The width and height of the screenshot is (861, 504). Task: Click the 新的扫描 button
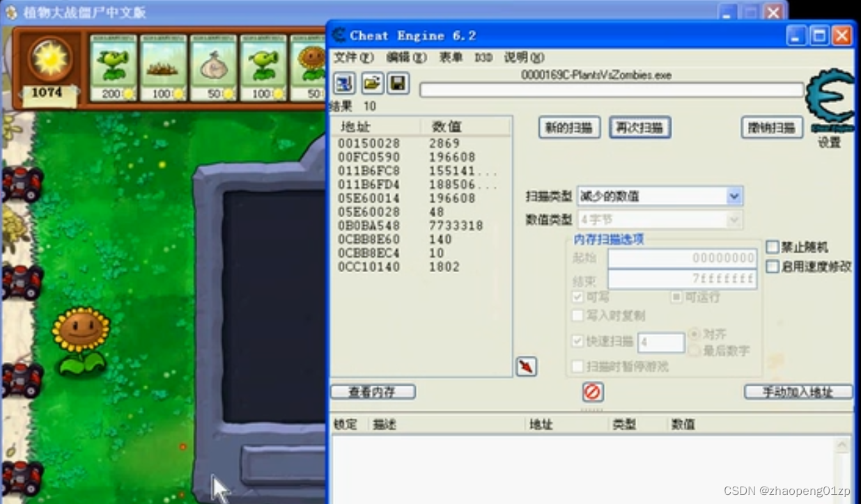coord(569,127)
